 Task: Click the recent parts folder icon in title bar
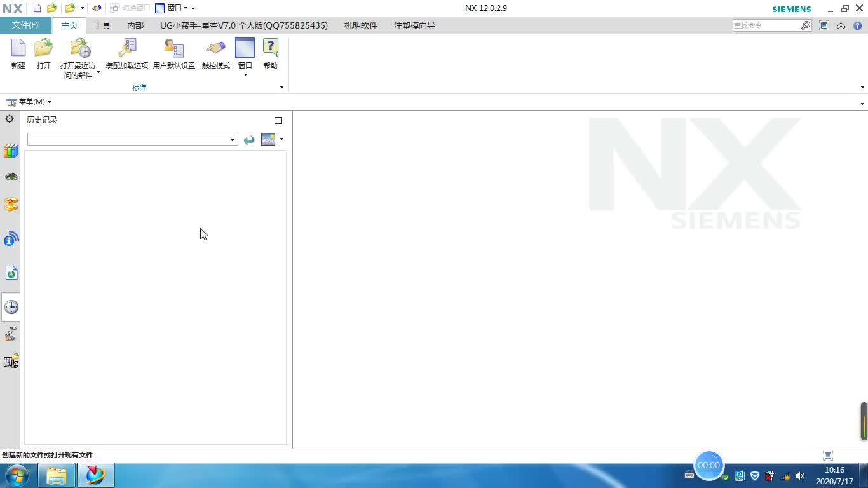(70, 8)
